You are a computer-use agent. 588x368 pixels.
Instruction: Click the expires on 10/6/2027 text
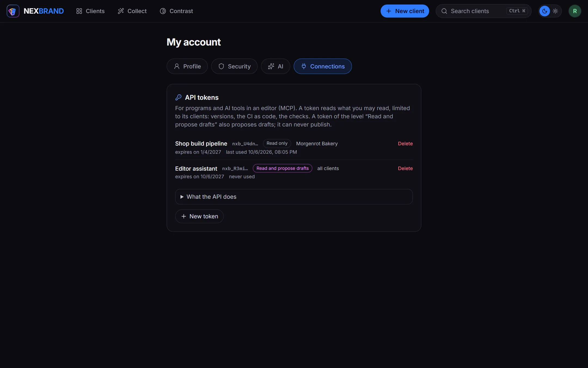click(x=200, y=177)
